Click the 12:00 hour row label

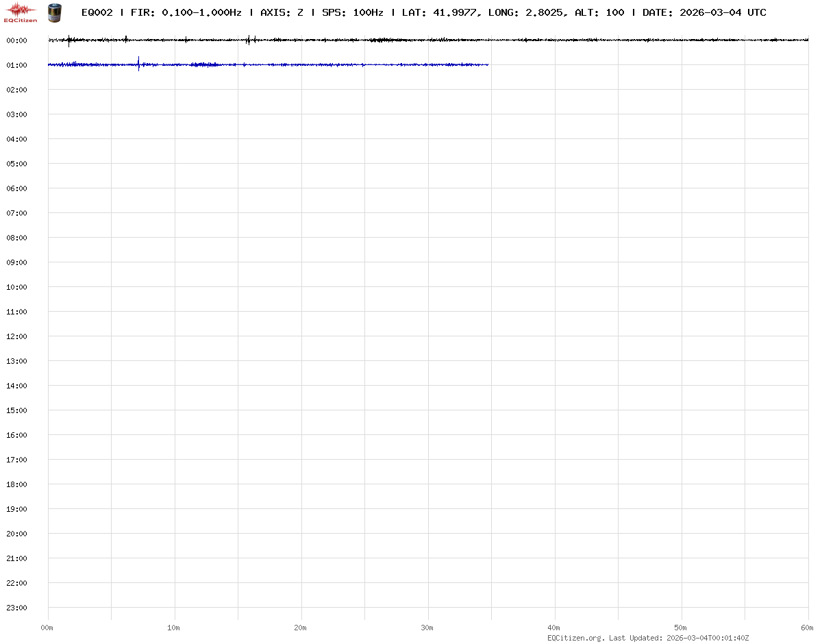(16, 336)
